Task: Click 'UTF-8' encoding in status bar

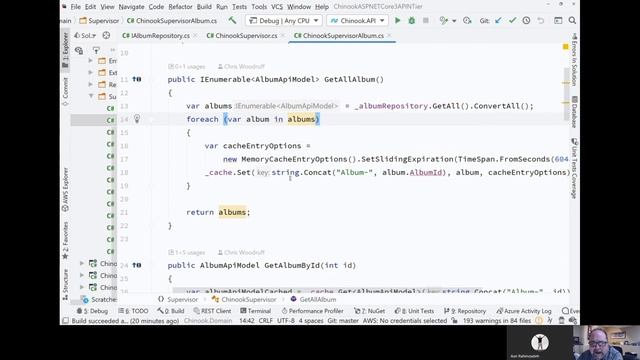Action: [x=286, y=321]
